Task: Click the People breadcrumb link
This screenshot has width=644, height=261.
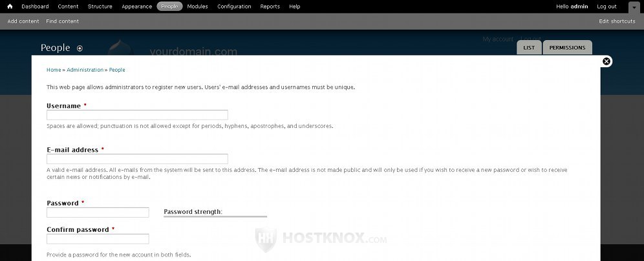Action: click(x=117, y=70)
